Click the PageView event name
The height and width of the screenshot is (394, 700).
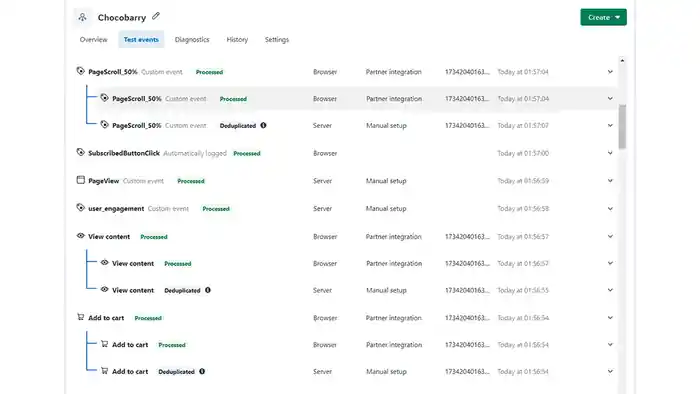pos(104,181)
